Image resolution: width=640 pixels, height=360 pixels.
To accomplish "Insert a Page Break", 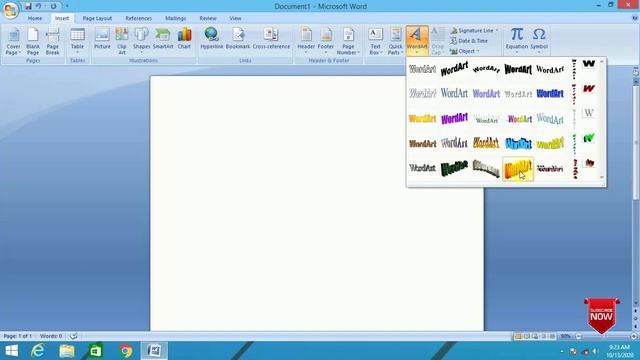I will coord(53,41).
